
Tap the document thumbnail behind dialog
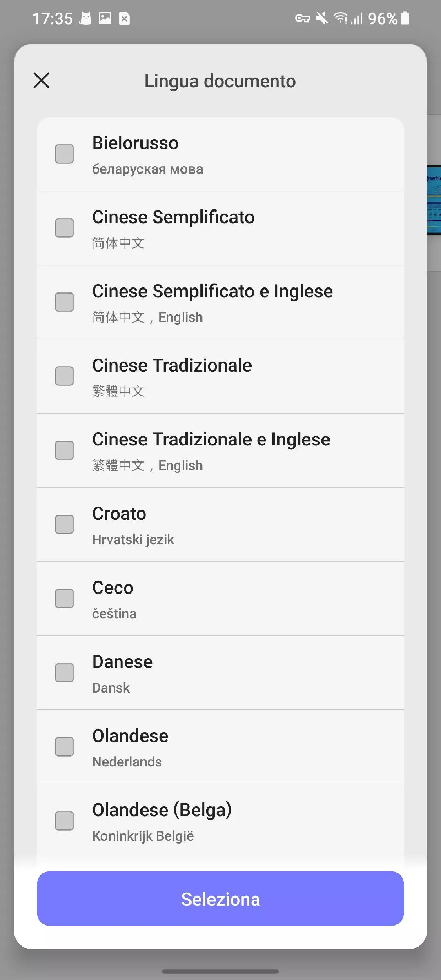tap(434, 200)
